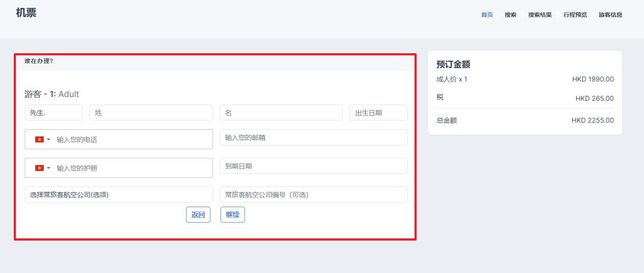
Task: Go to the 首页 breadcrumb
Action: pyautogui.click(x=487, y=15)
